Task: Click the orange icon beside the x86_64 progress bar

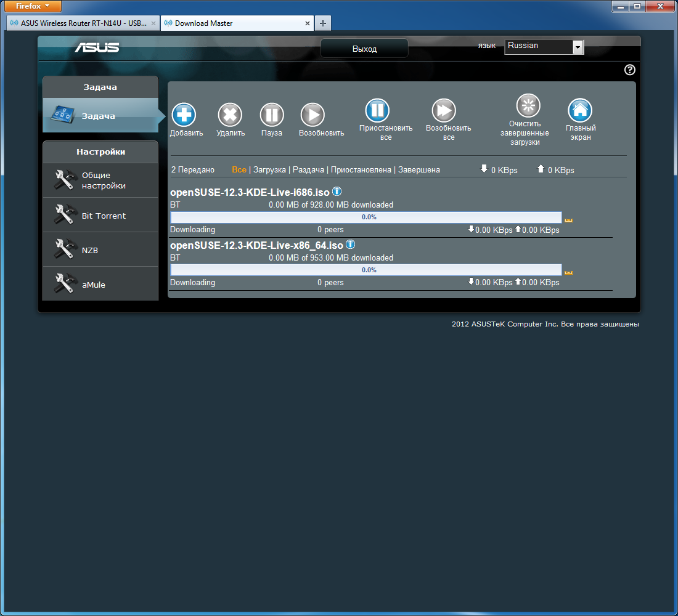Action: click(x=569, y=272)
